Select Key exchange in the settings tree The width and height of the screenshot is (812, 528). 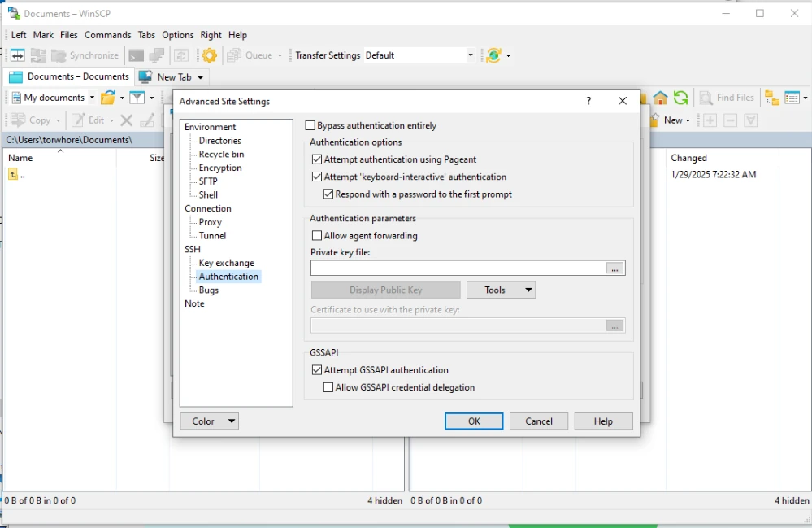(x=226, y=263)
